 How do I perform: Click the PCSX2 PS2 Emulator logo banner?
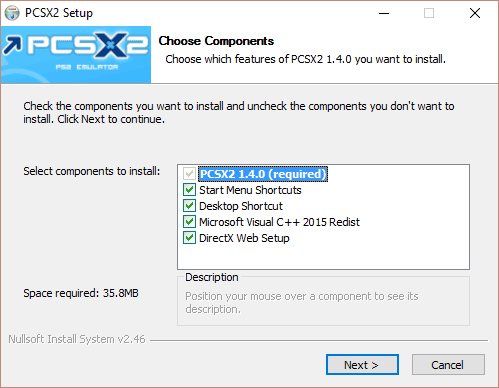[x=76, y=55]
